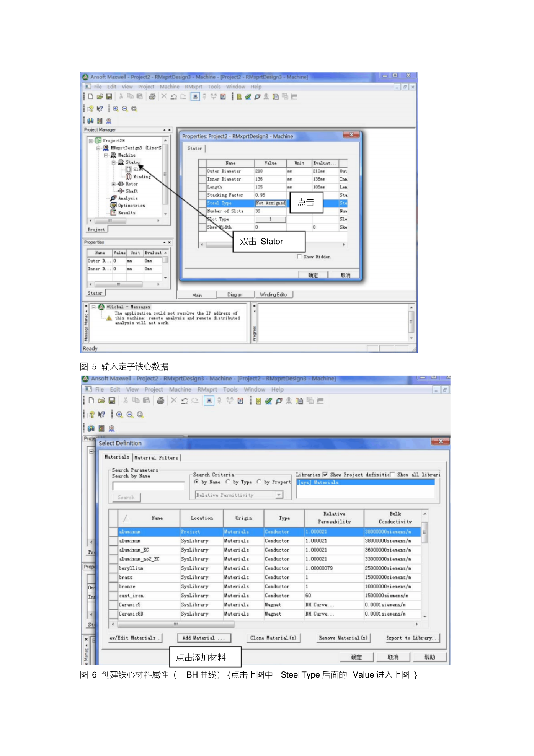Click Zoom In magnifier in lower screenshot toolbar

119,415
